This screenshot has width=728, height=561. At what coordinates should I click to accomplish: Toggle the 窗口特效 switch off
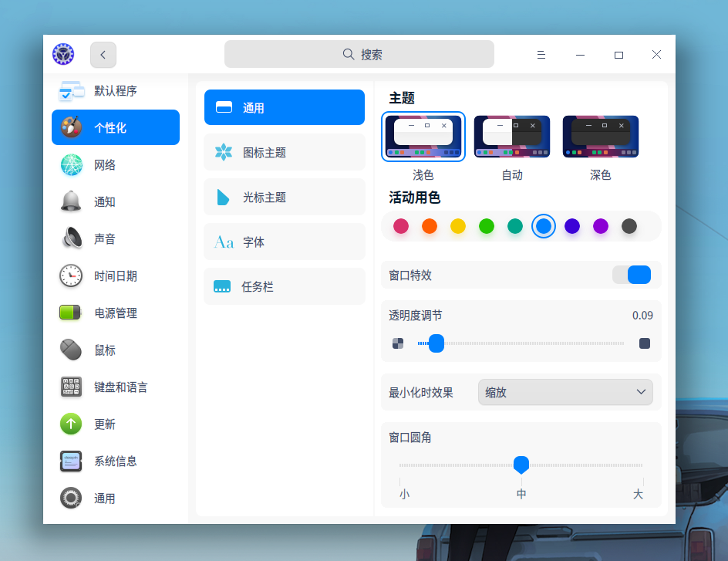point(632,274)
